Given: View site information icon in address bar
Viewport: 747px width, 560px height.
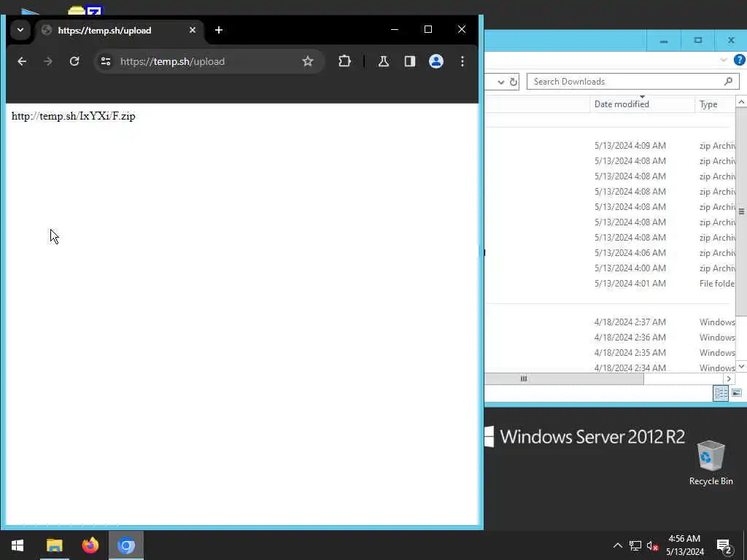Looking at the screenshot, I should point(106,61).
